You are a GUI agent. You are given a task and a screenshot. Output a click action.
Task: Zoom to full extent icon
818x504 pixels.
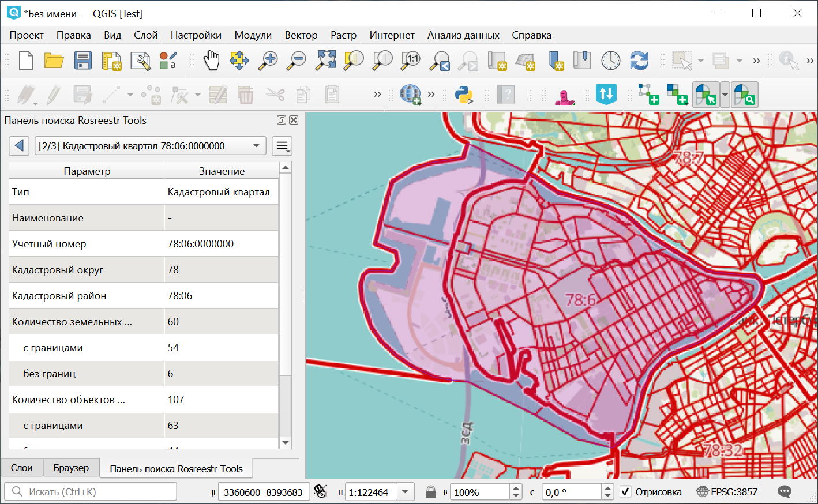click(x=325, y=61)
